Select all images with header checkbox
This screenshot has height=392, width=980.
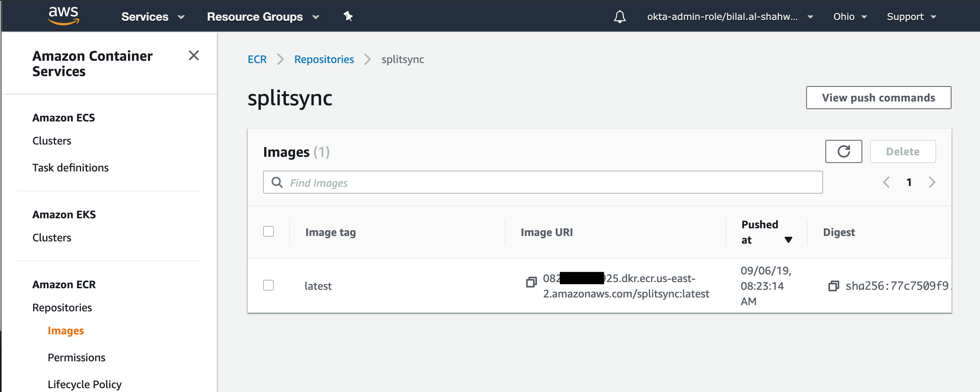click(x=268, y=231)
